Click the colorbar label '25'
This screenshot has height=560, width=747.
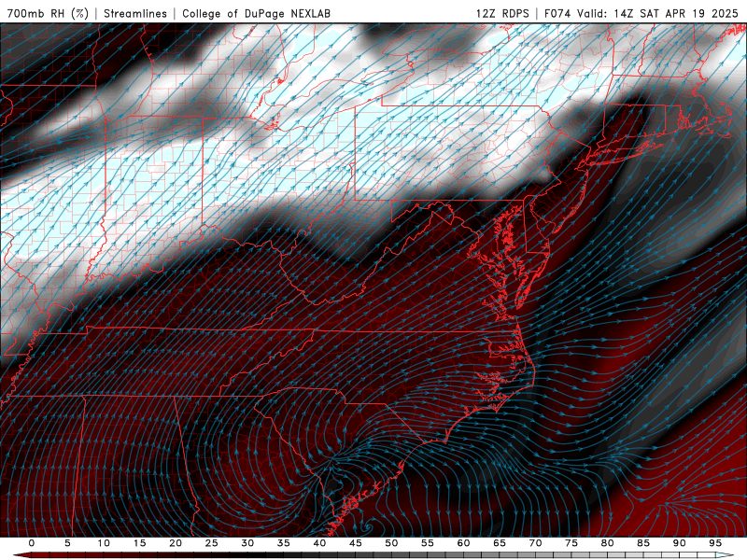point(212,543)
